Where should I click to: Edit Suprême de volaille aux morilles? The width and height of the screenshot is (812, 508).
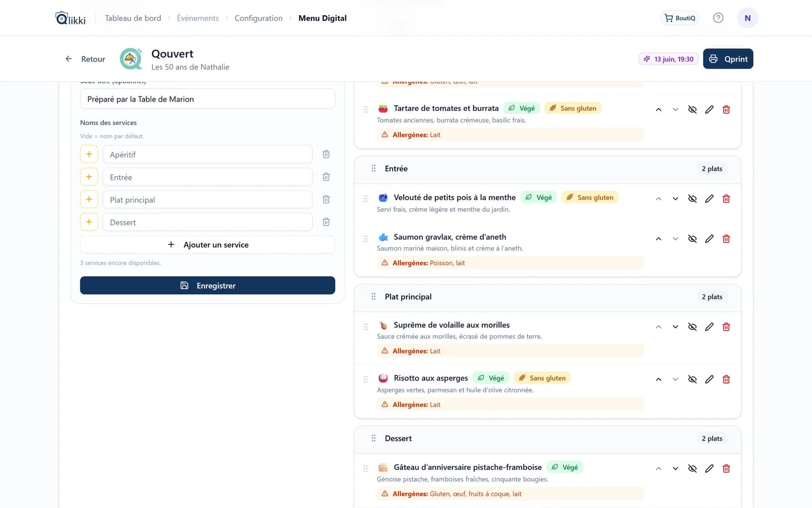coord(709,327)
